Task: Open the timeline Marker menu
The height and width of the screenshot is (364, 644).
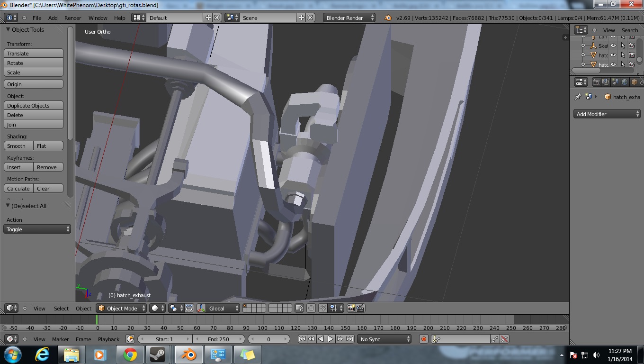Action: [x=60, y=339]
